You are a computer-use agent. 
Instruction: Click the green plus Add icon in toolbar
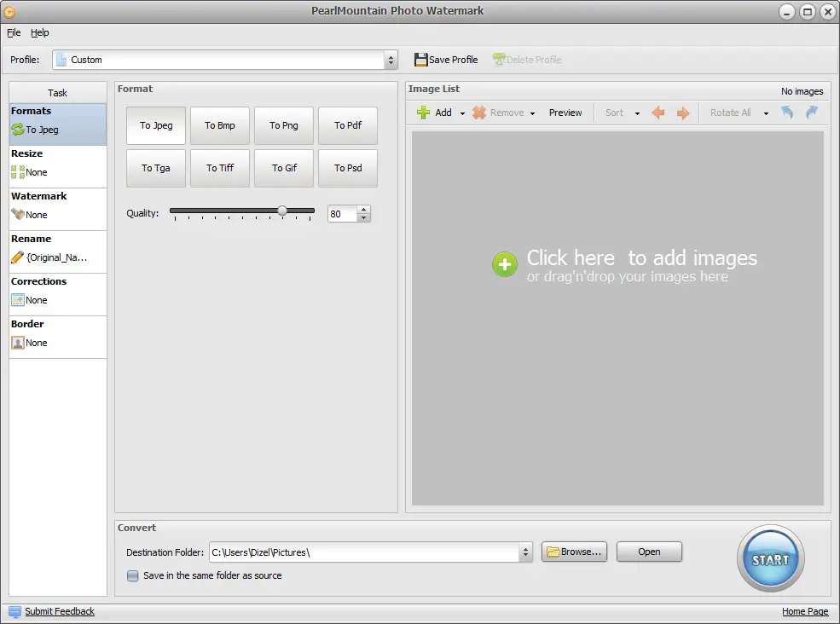pos(423,113)
